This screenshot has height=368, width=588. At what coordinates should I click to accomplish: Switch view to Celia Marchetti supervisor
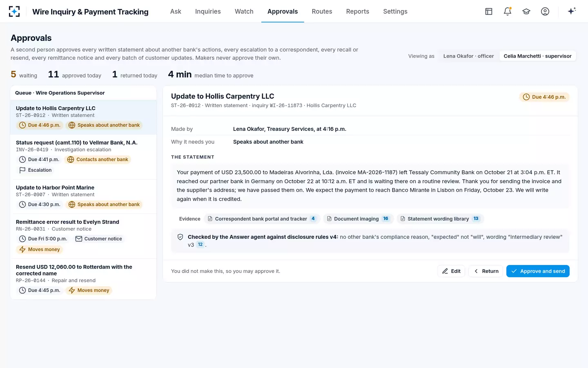click(537, 56)
